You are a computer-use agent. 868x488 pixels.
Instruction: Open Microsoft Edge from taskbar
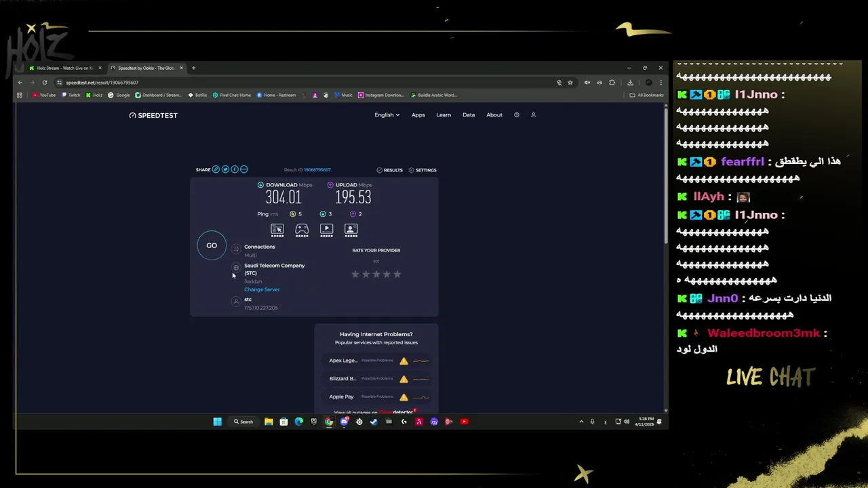coord(298,422)
